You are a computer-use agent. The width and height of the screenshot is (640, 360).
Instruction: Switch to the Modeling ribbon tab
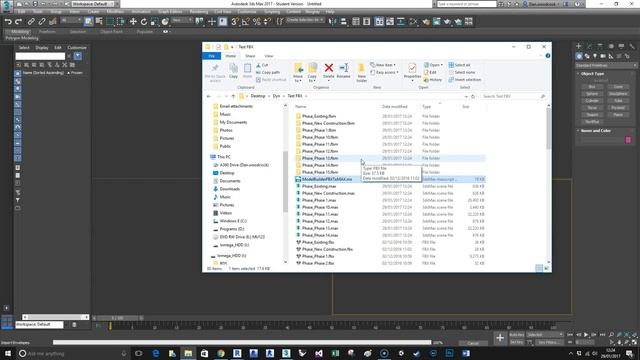20,31
